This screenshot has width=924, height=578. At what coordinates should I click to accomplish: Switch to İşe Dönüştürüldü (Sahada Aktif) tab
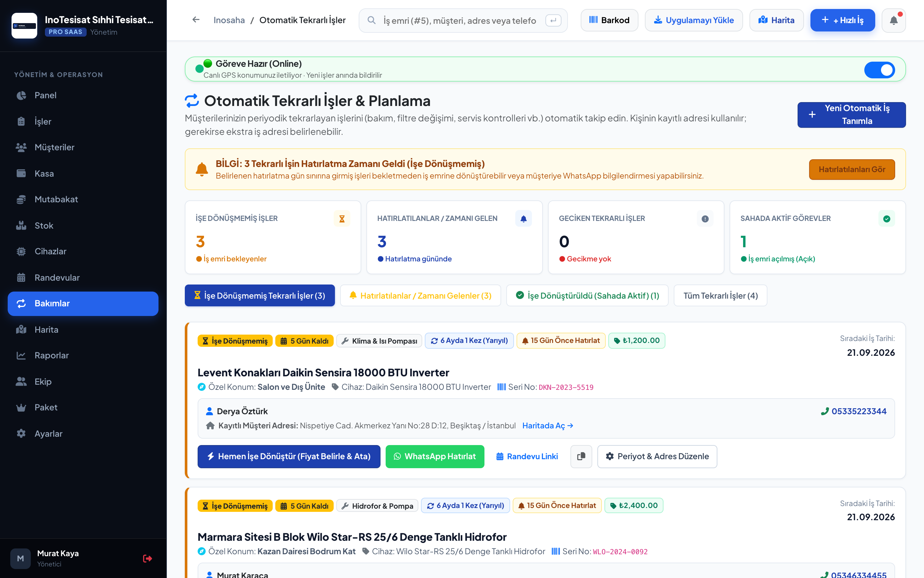point(587,295)
